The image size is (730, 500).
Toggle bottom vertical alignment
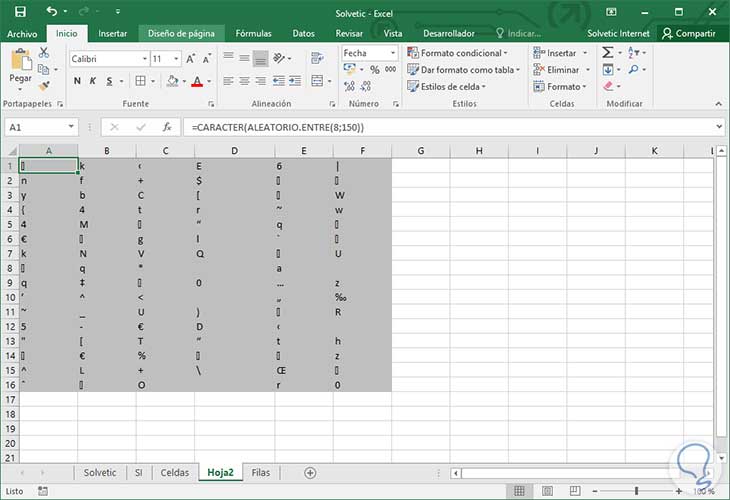pyautogui.click(x=261, y=59)
